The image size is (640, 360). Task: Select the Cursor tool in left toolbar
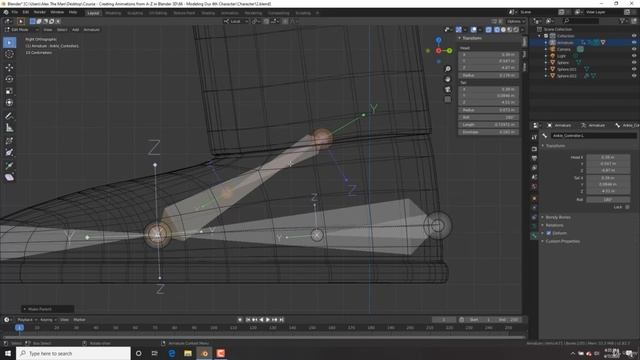9,54
